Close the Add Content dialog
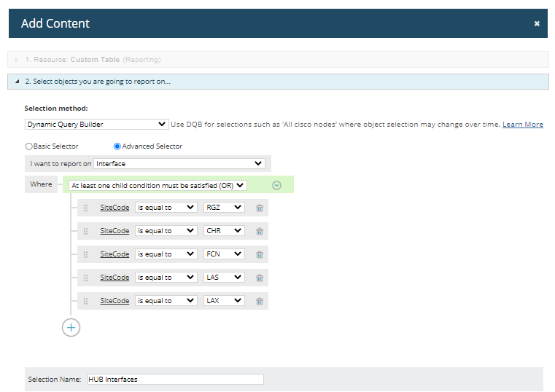Image resolution: width=555 pixels, height=392 pixels. (x=537, y=24)
